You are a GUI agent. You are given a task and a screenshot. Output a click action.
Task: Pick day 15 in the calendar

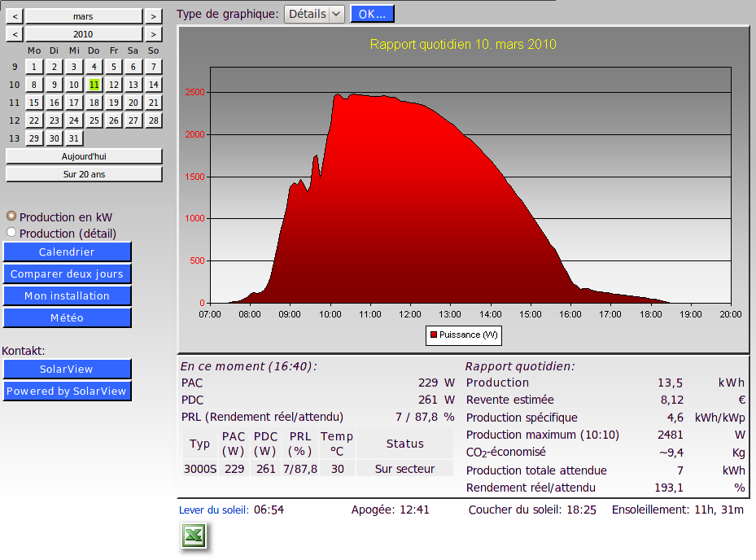pos(33,103)
